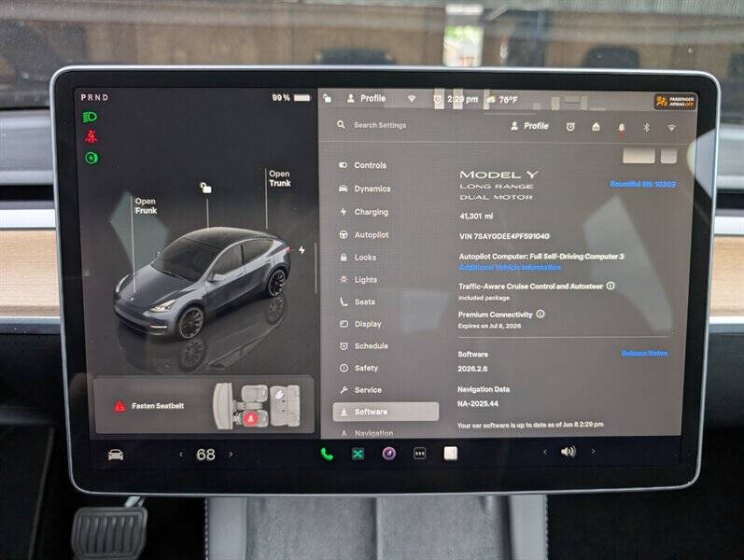Open the HomeLink garage icon
This screenshot has height=560, width=744.
point(596,127)
